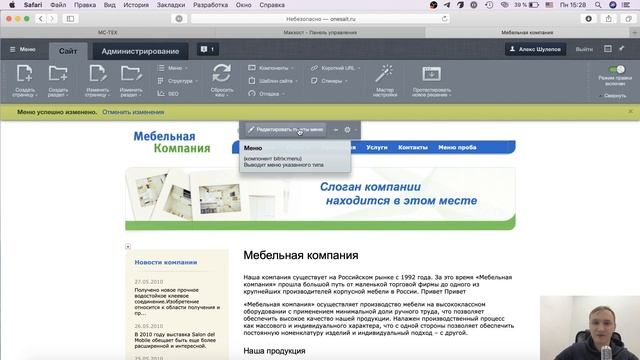Click the Отменить изменения link
Viewport: 640px width, 360px height.
(x=133, y=112)
